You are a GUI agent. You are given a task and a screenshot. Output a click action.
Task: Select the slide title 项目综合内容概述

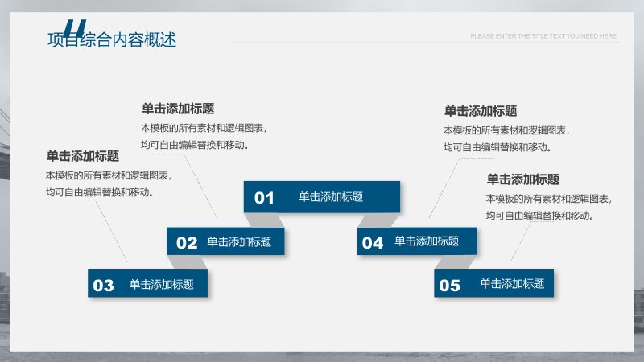(112, 39)
